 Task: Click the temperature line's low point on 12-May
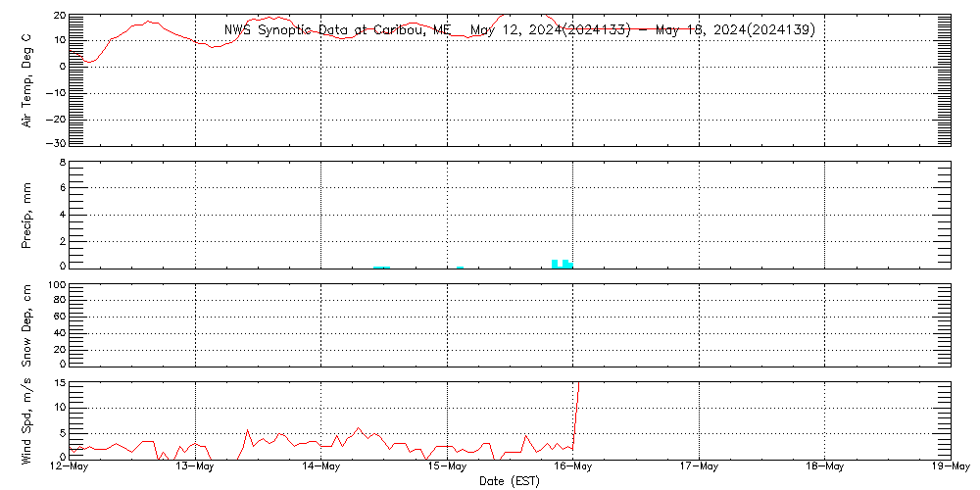(x=88, y=62)
